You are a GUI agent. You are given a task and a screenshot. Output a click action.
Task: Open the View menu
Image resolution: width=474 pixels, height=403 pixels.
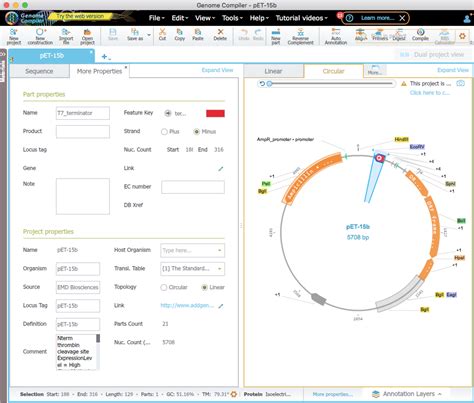tap(205, 18)
